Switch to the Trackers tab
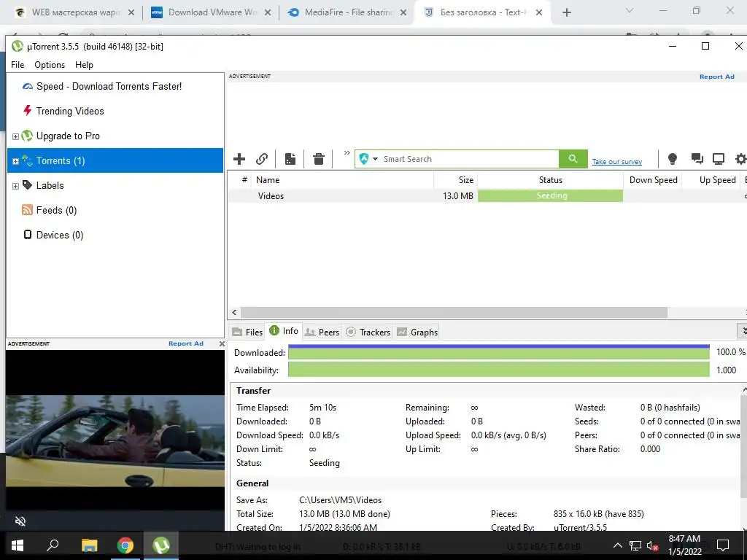 pos(368,332)
